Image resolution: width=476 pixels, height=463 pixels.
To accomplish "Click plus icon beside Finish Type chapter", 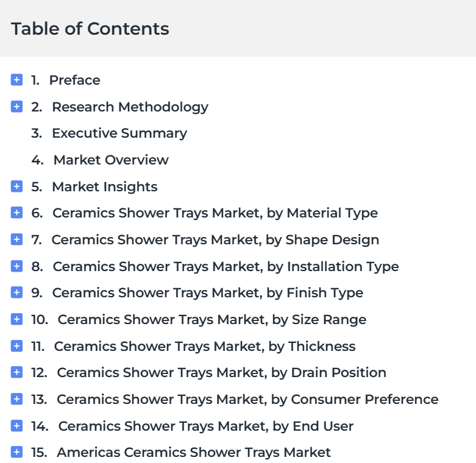I will click(x=16, y=292).
